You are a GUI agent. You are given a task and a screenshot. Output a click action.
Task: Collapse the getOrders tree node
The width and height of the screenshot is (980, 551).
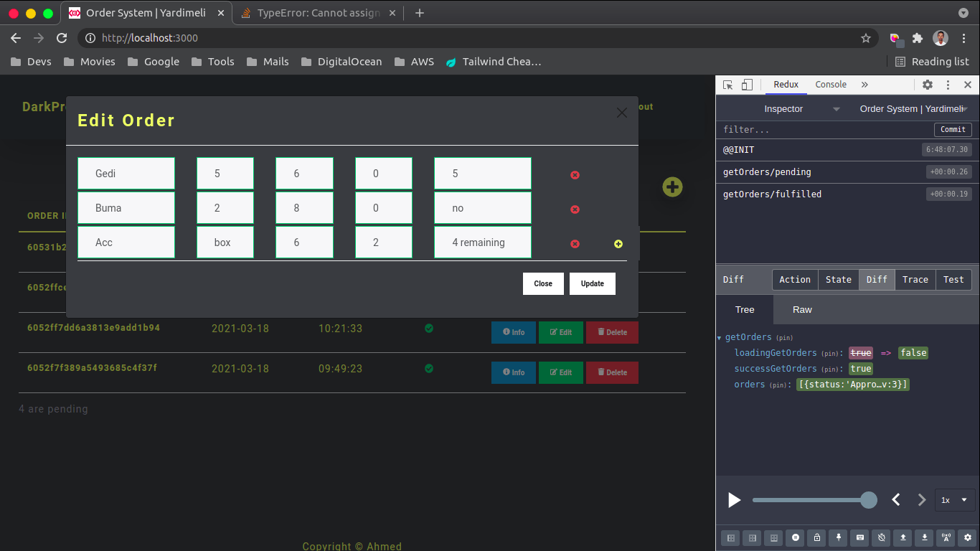(720, 338)
